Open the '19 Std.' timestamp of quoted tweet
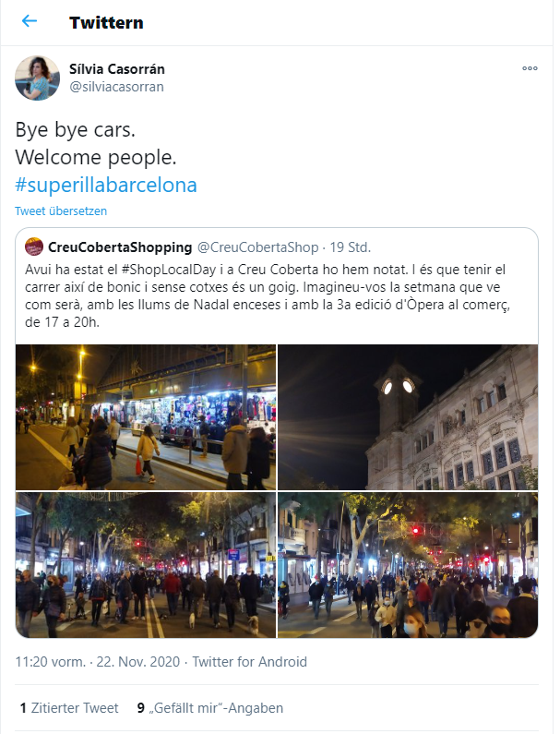Viewport: 560px width, 734px height. [x=351, y=247]
